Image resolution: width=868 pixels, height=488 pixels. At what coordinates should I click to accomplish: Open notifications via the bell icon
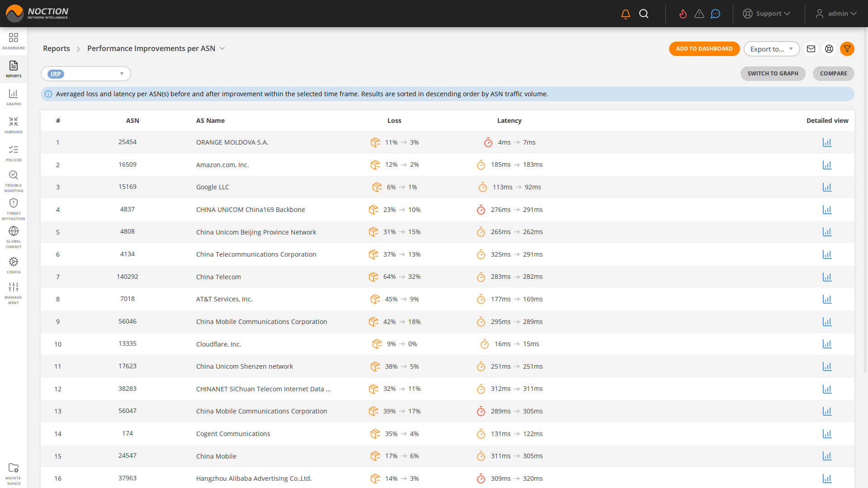click(625, 14)
